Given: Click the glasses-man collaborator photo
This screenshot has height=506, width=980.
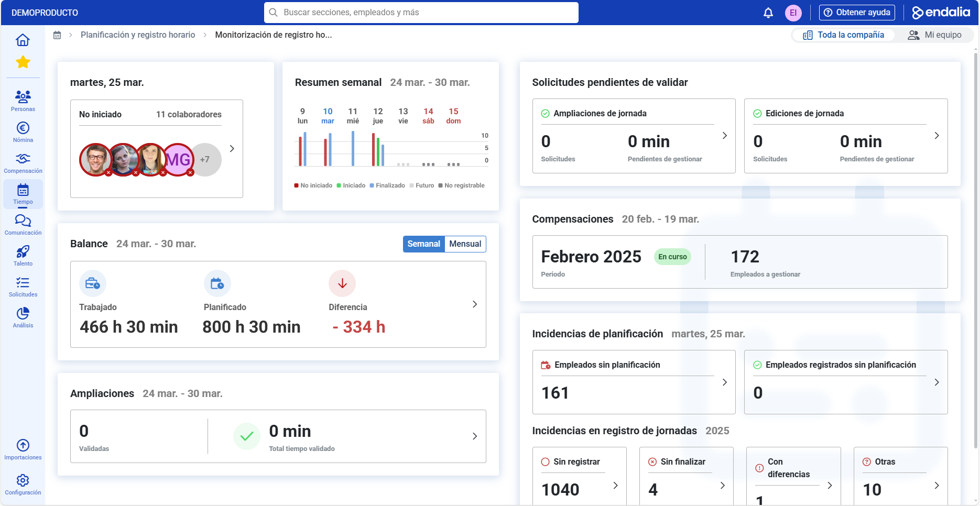Looking at the screenshot, I should click(x=95, y=160).
